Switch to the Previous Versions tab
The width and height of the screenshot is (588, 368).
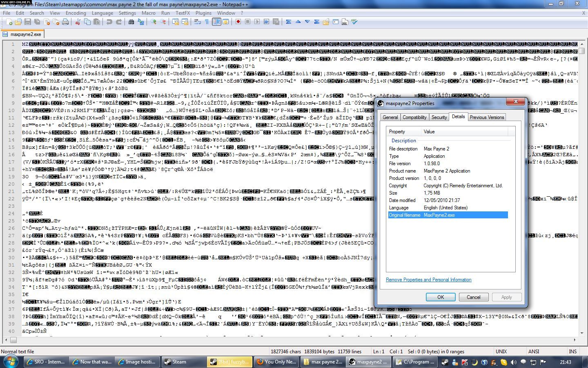coord(487,117)
